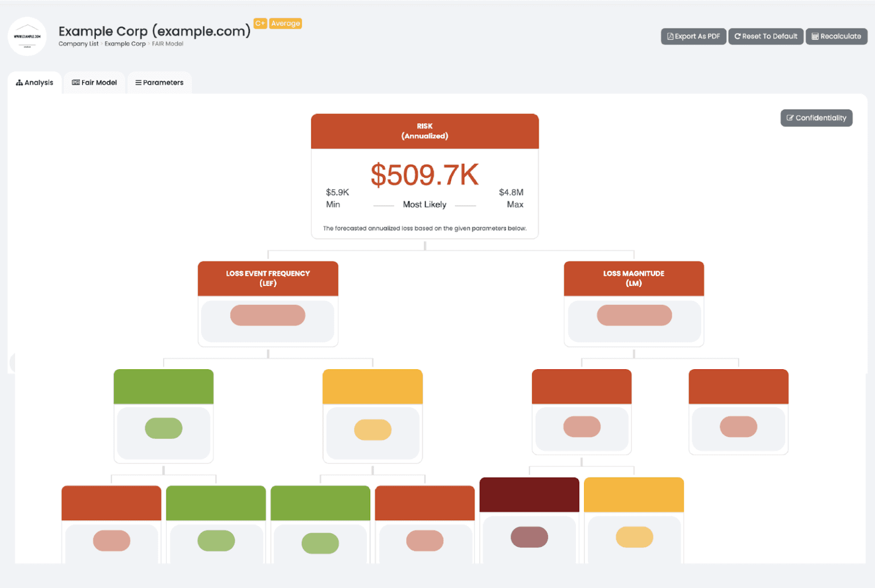Select the dark maroon node in bottom row
The image size is (875, 588).
(529, 495)
